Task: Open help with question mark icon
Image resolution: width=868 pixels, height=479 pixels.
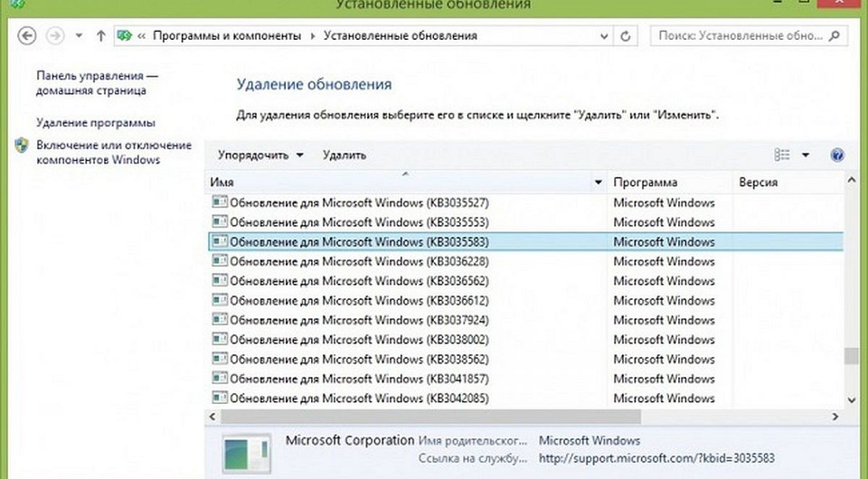Action: (x=837, y=155)
